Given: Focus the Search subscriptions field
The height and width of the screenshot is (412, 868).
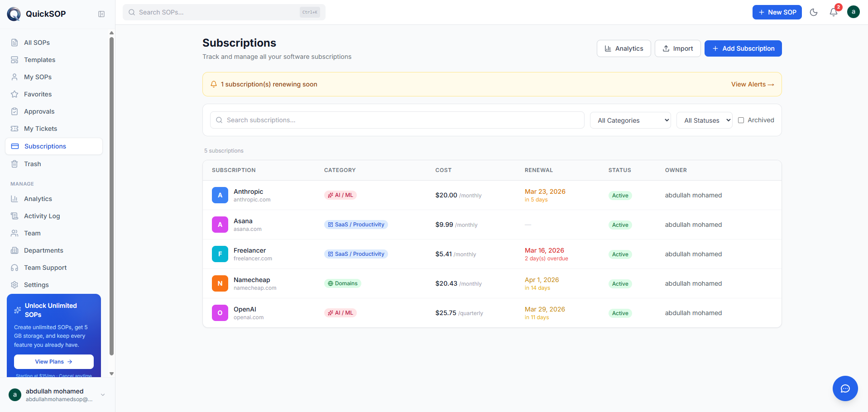Looking at the screenshot, I should [397, 120].
